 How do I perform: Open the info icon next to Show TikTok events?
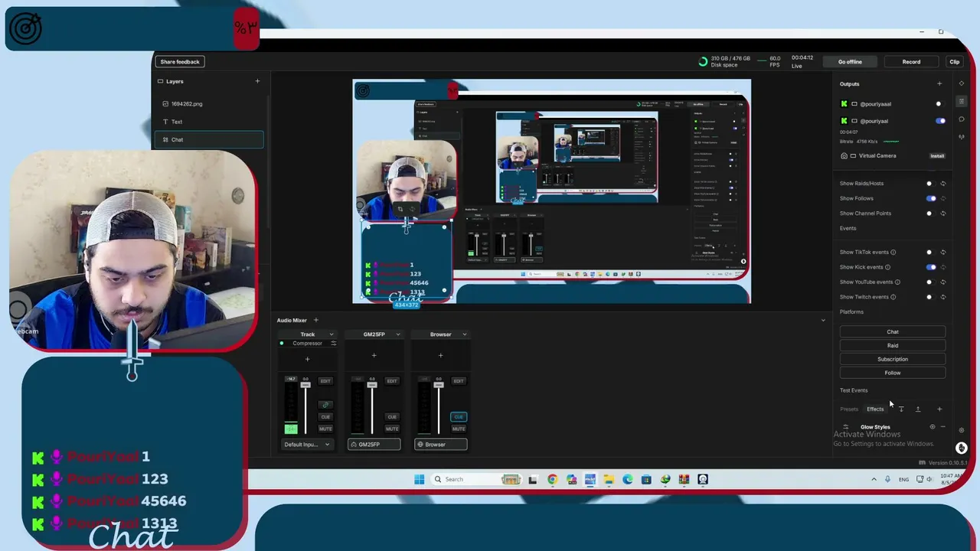(x=893, y=252)
